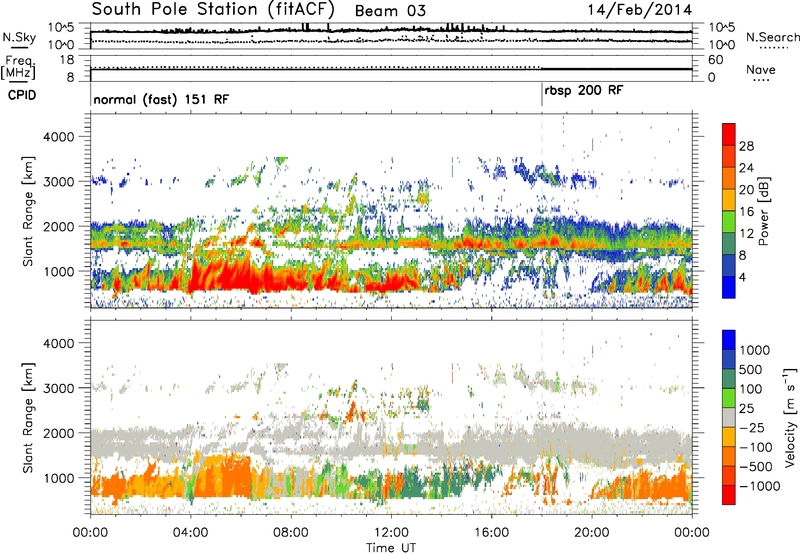Viewport: 800px width, 554px height.
Task: Click the "Slant Range [km]" label of Velocity panel
Action: tap(28, 417)
